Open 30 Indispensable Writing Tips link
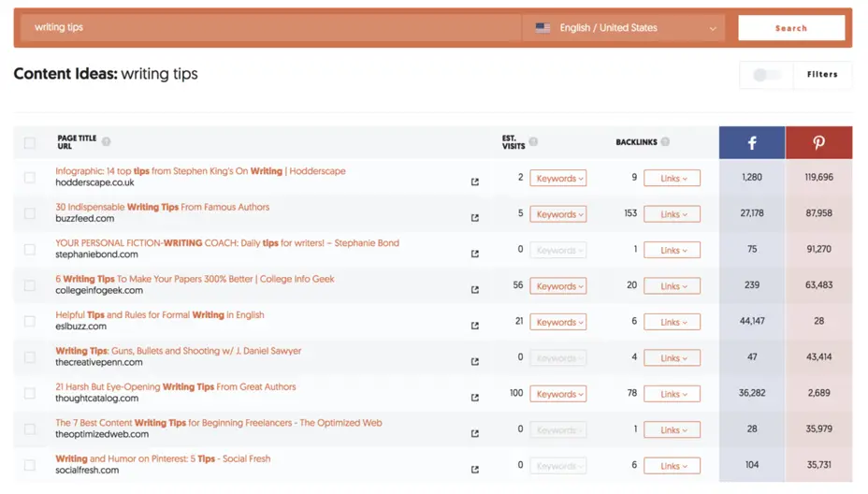The width and height of the screenshot is (868, 494). click(x=162, y=207)
